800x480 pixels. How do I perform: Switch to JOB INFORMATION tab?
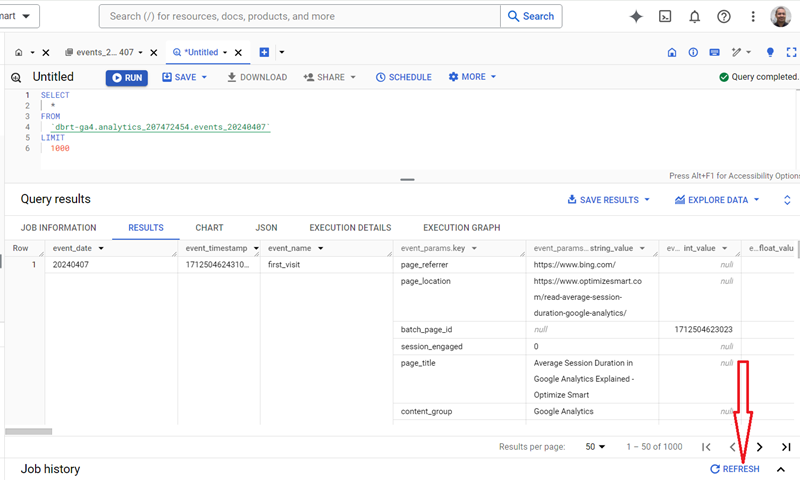pos(58,228)
